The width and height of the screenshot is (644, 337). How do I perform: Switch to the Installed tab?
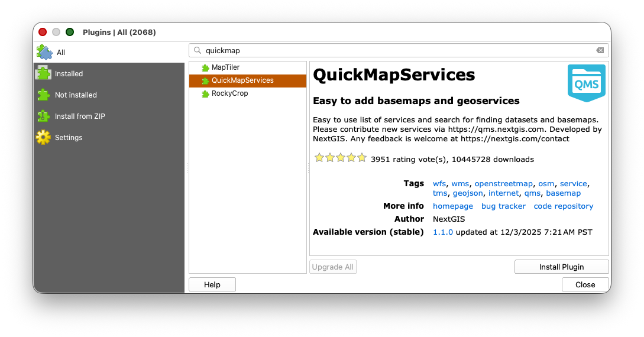click(x=69, y=74)
